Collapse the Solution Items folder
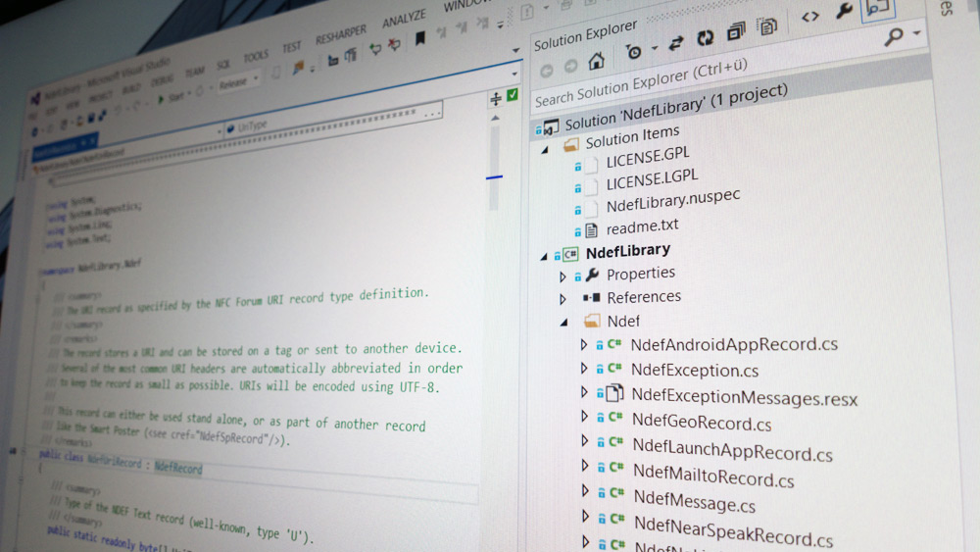Viewport: 980px width, 552px height. click(545, 150)
